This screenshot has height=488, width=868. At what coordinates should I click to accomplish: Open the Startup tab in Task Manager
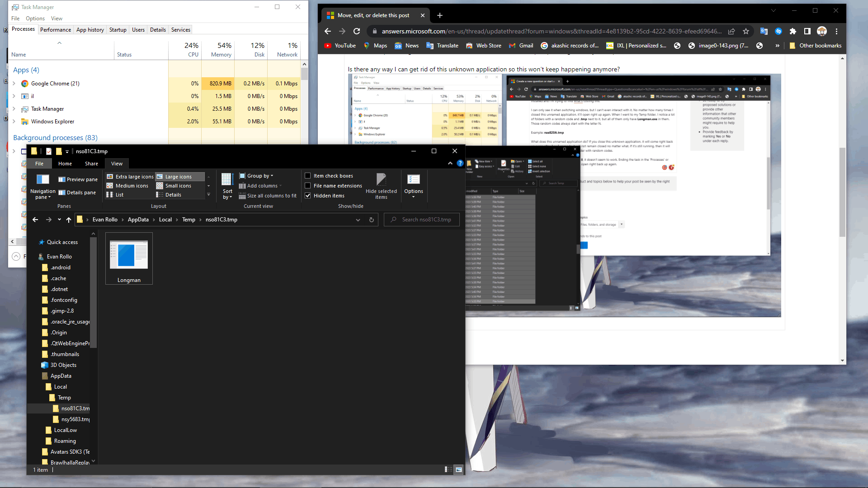point(118,30)
